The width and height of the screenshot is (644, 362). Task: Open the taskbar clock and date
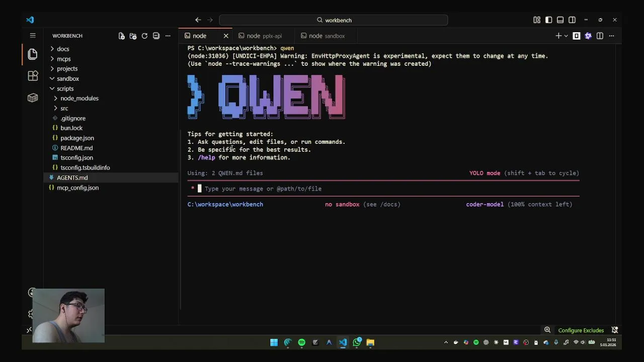(608, 342)
